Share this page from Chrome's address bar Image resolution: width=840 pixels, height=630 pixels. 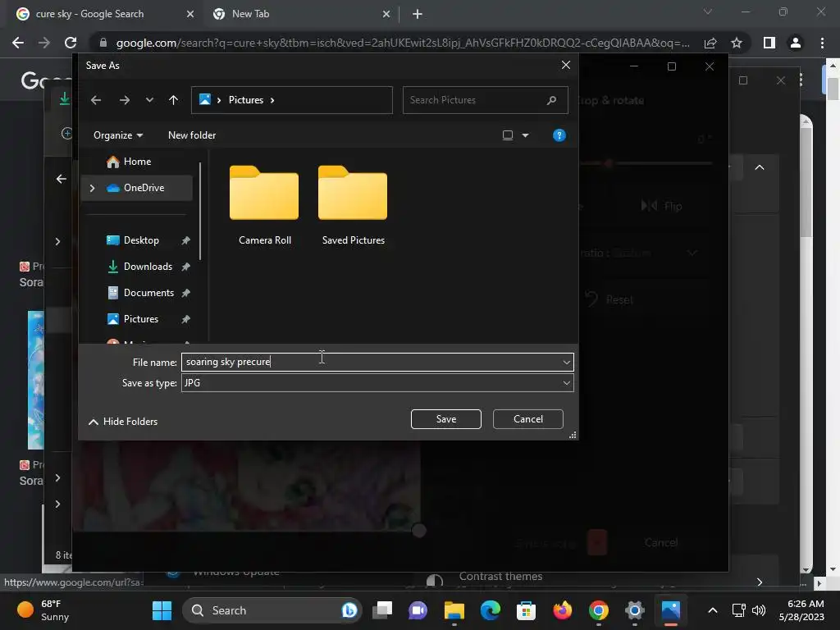(710, 43)
